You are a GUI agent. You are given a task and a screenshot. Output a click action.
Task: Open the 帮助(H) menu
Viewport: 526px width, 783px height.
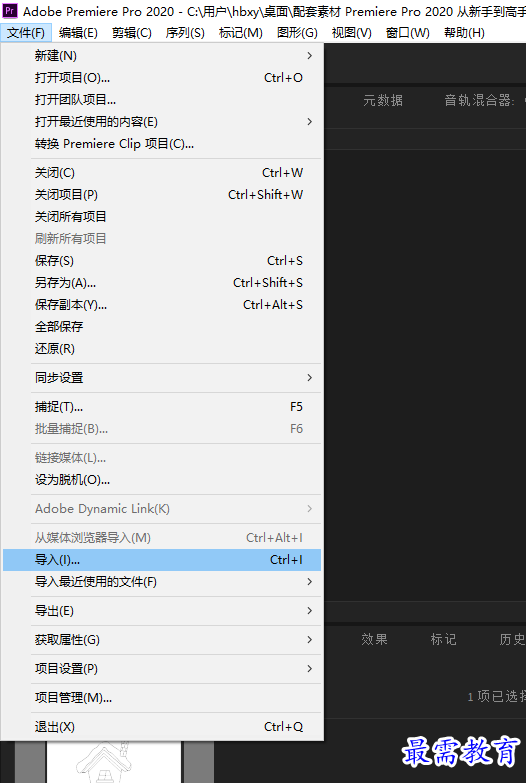tap(464, 33)
